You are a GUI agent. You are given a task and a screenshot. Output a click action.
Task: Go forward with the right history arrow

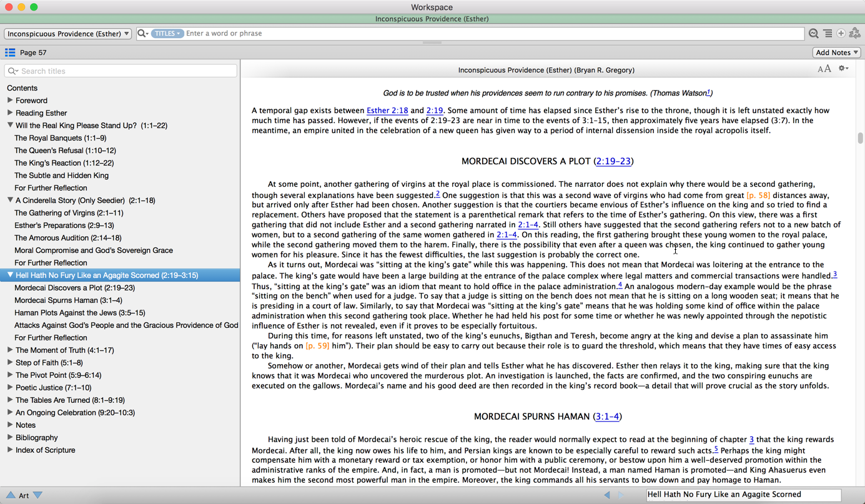(621, 495)
